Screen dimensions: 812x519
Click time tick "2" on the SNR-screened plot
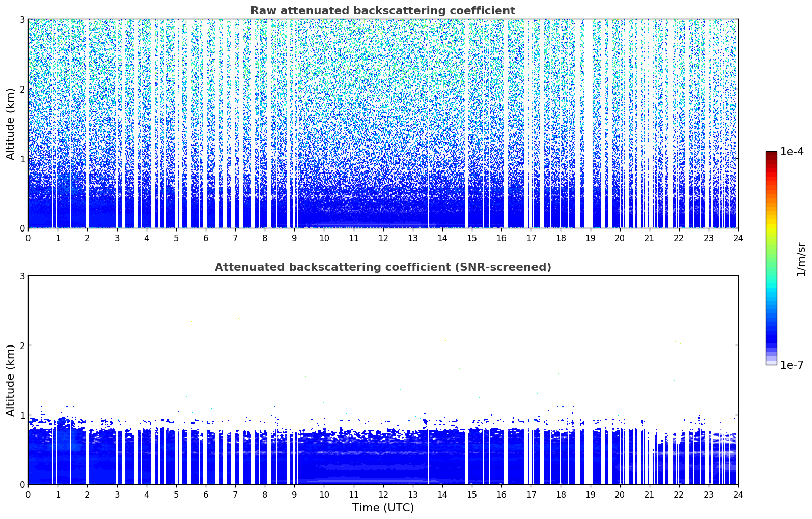[x=87, y=494]
